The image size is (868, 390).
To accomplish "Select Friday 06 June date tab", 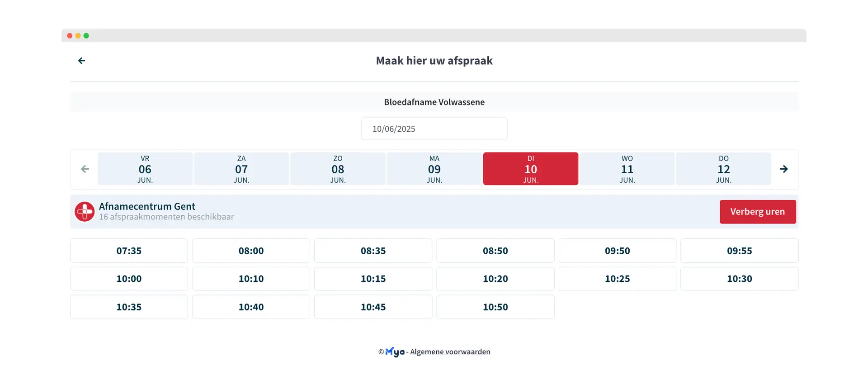I will 145,169.
